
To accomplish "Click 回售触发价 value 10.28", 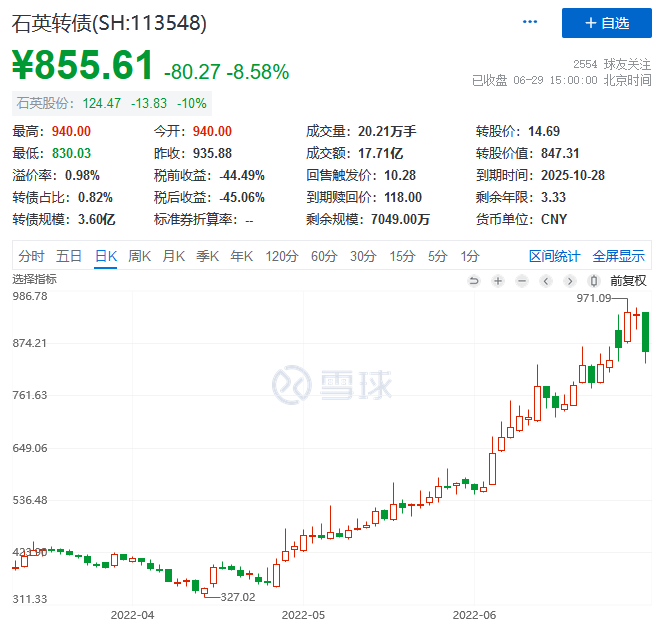I will [400, 176].
